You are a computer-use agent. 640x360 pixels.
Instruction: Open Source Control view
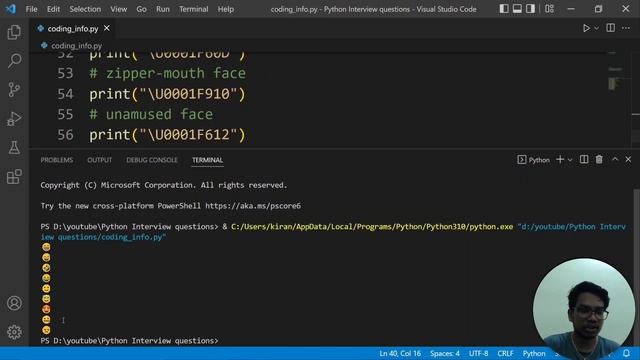coord(14,90)
